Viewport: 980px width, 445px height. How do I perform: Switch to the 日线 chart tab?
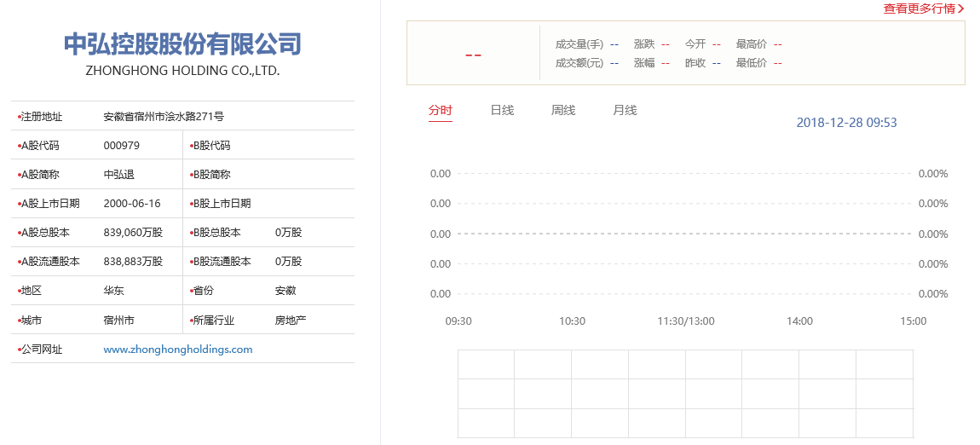(502, 110)
